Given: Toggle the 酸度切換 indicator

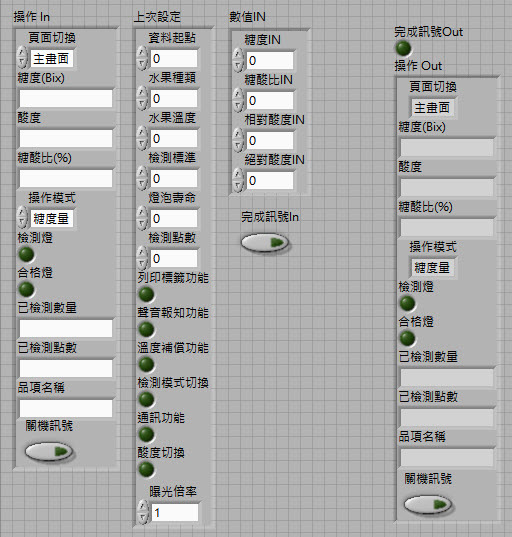Looking at the screenshot, I should pos(146,469).
